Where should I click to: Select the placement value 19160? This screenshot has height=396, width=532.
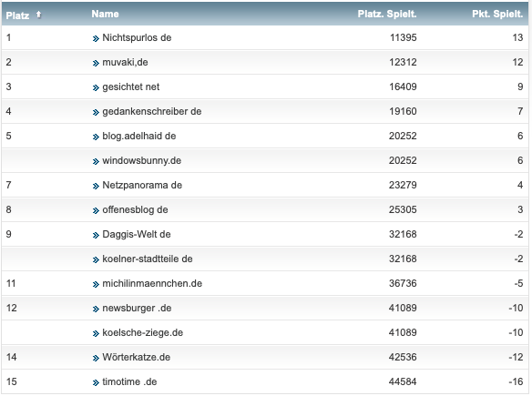[x=403, y=112]
